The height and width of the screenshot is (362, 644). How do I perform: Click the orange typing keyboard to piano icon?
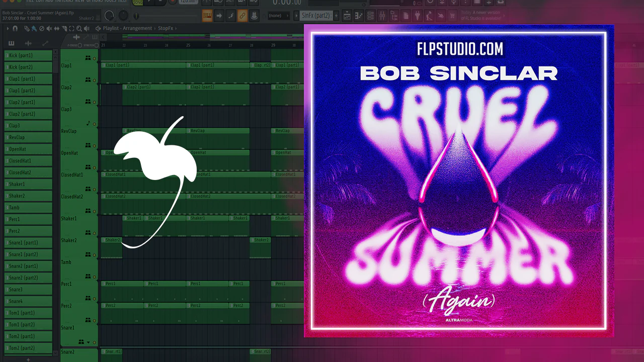(207, 16)
